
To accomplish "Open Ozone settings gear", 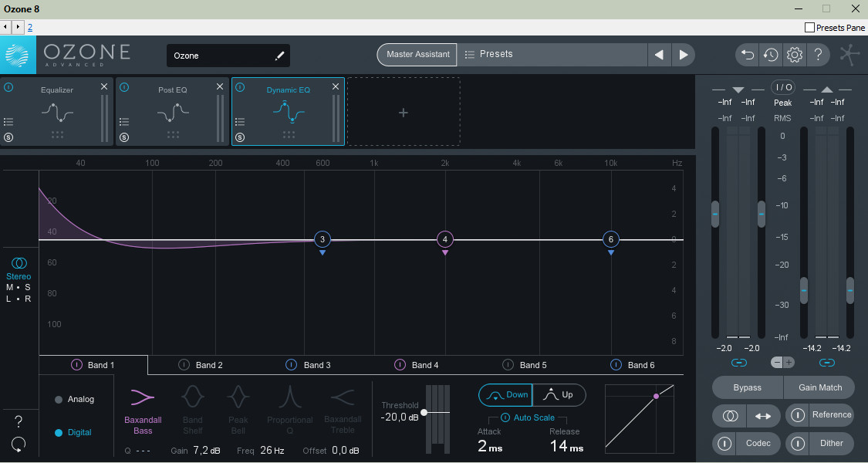I will 795,55.
